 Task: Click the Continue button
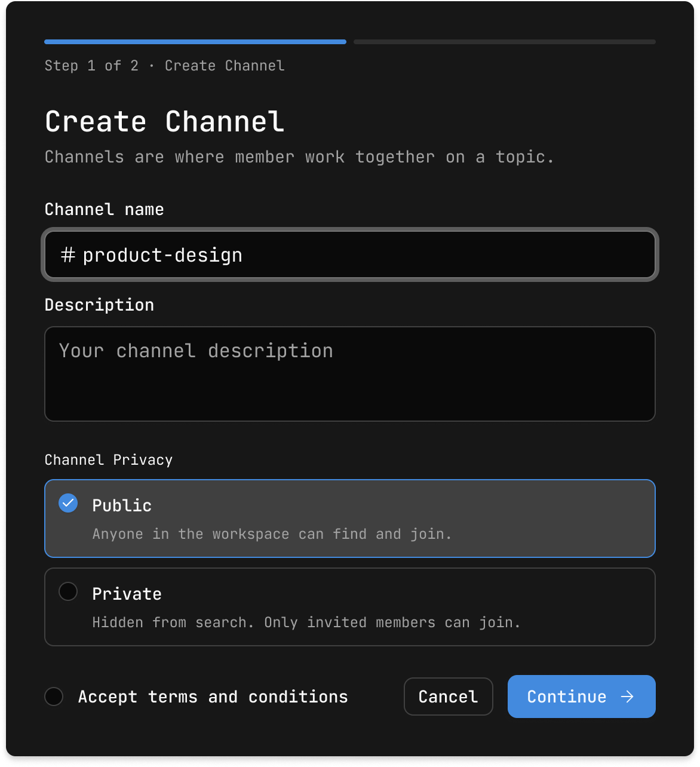[x=582, y=697]
